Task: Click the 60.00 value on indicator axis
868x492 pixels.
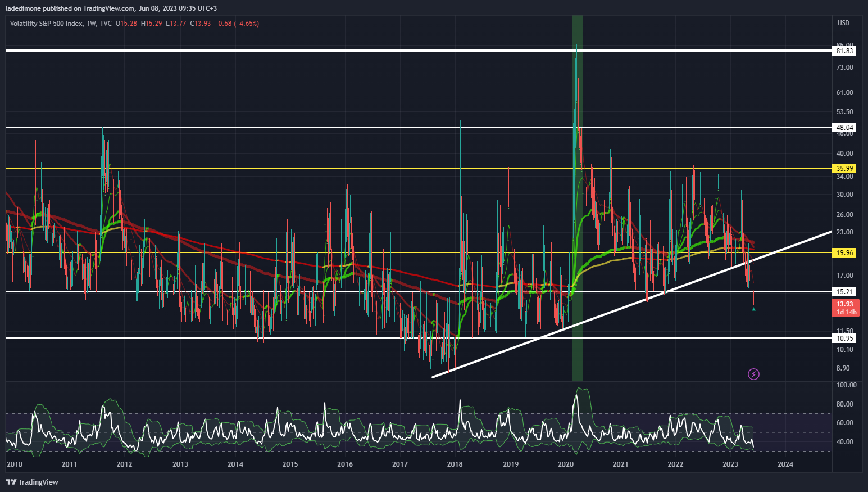Action: click(x=844, y=423)
